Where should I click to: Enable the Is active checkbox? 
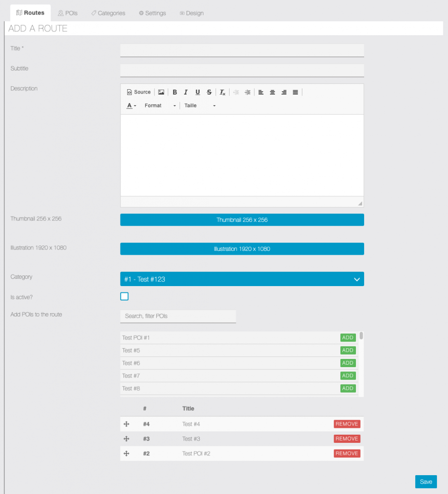[x=124, y=296]
